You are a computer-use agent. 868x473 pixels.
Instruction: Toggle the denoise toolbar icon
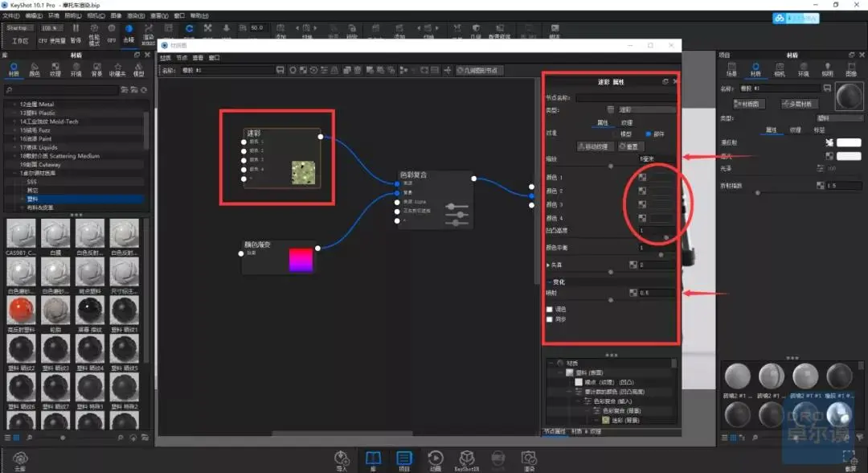pos(129,27)
